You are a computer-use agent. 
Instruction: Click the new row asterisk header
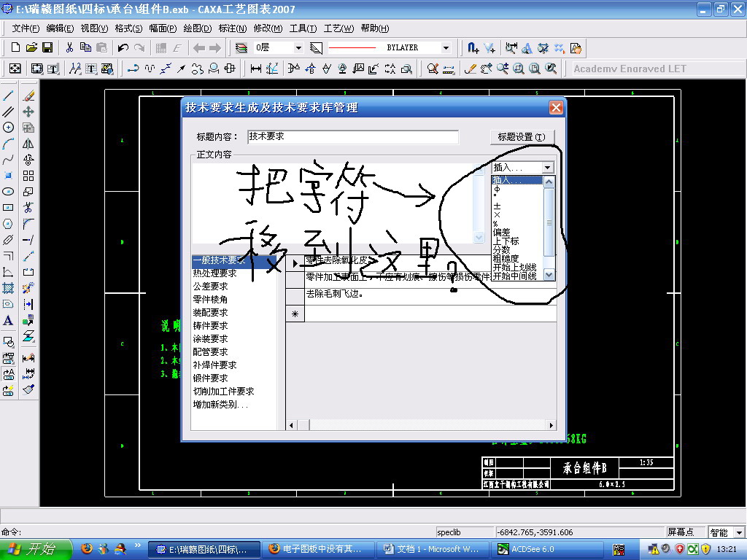[295, 314]
